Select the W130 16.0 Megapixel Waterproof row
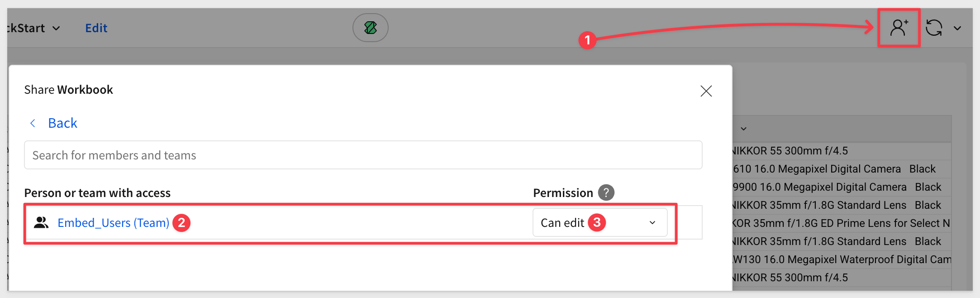 842,260
